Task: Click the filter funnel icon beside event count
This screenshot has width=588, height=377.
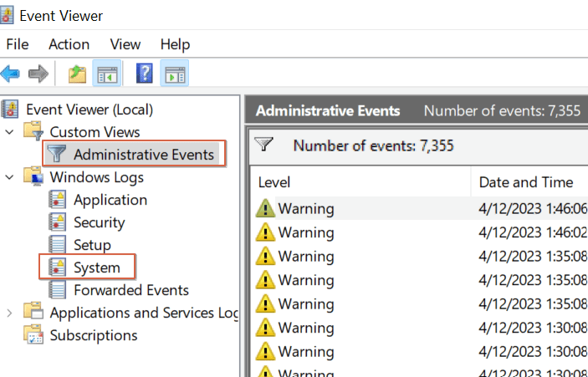Action: (x=264, y=145)
